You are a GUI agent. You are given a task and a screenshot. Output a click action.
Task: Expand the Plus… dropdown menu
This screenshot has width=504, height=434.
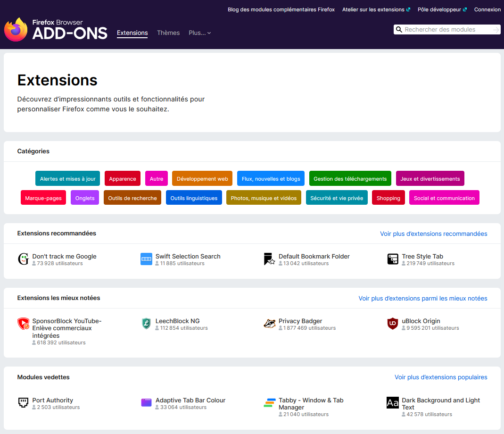[199, 33]
